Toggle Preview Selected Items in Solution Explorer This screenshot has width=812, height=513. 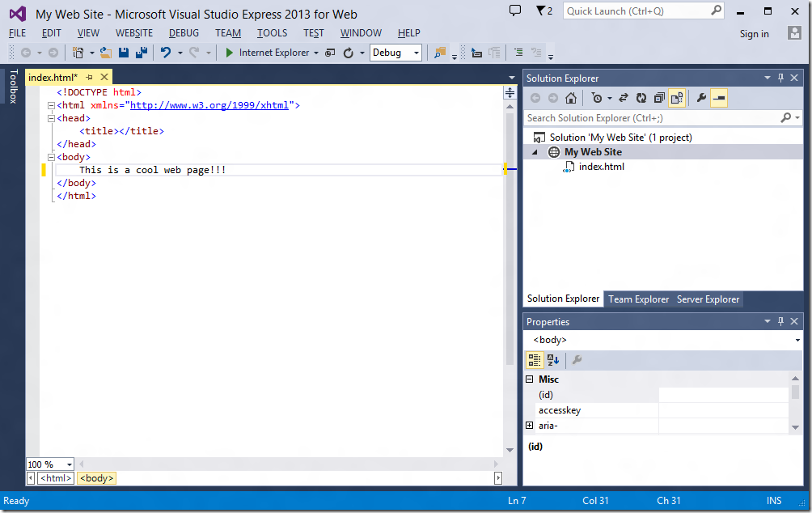coord(719,98)
